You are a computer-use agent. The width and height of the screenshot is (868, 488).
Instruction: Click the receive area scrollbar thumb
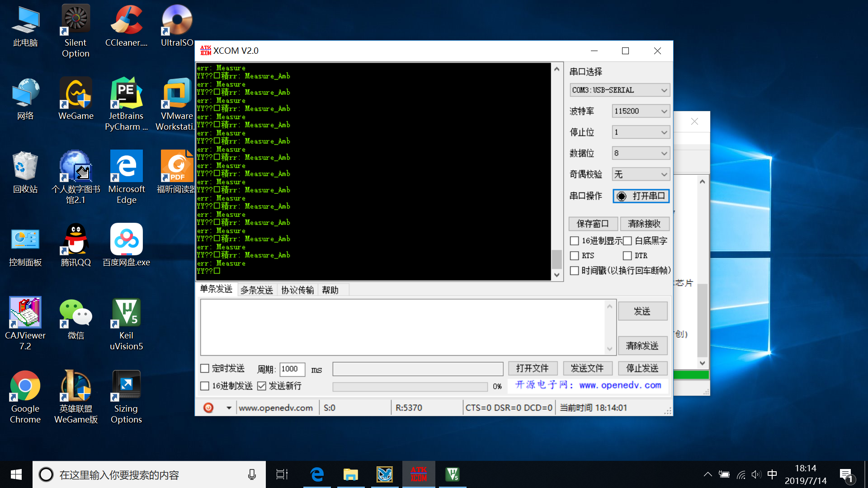coord(557,259)
